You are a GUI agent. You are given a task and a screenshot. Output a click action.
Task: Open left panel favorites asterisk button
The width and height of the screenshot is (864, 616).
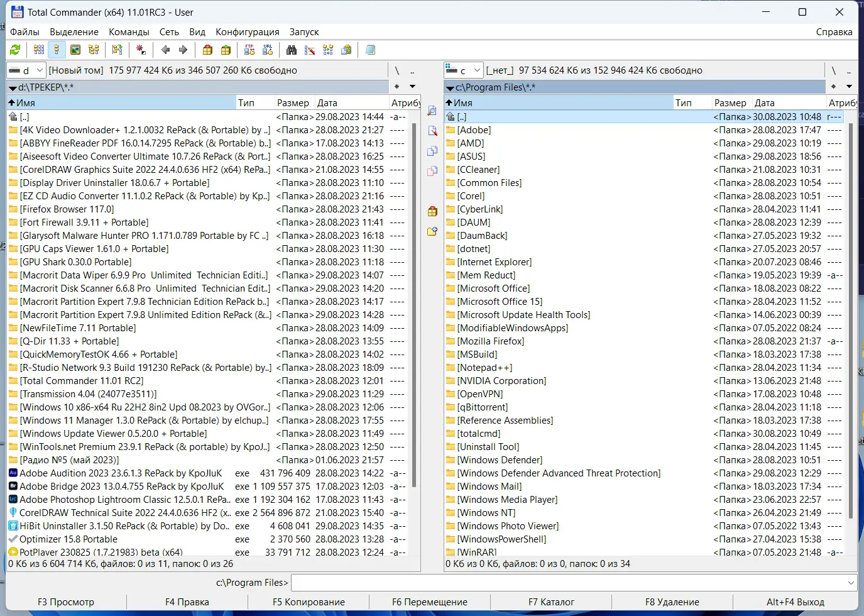[396, 87]
